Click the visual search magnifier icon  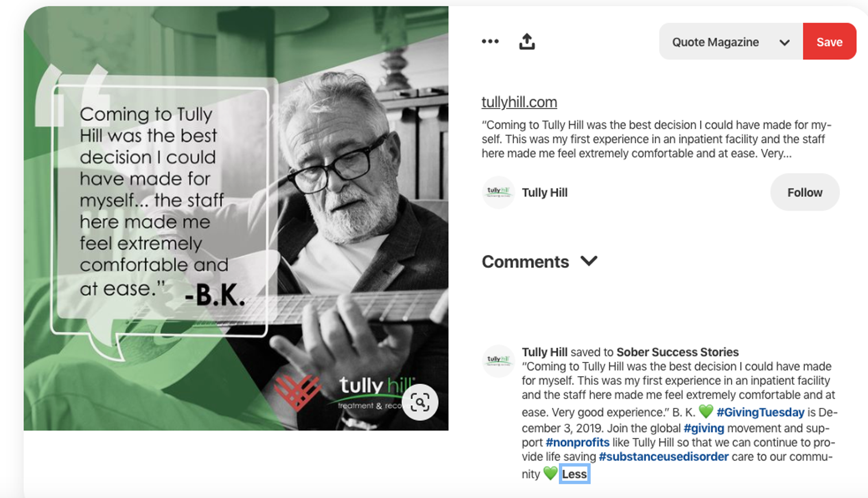[x=420, y=402]
